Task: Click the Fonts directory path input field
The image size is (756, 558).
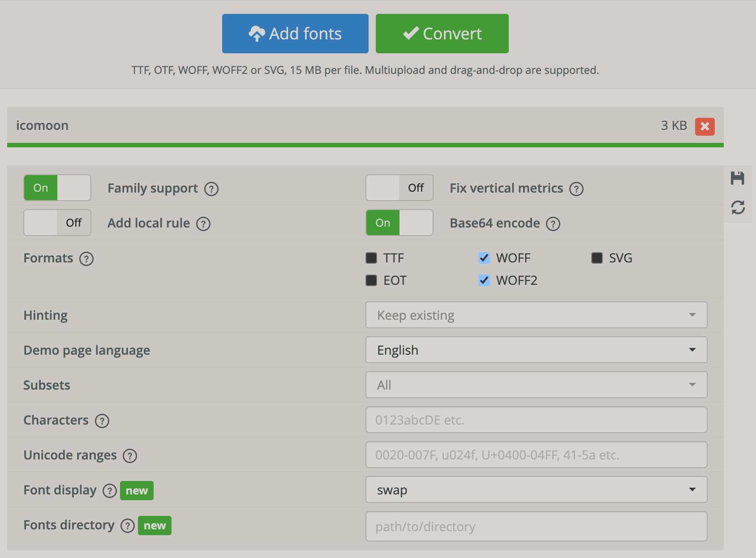Action: click(x=537, y=526)
